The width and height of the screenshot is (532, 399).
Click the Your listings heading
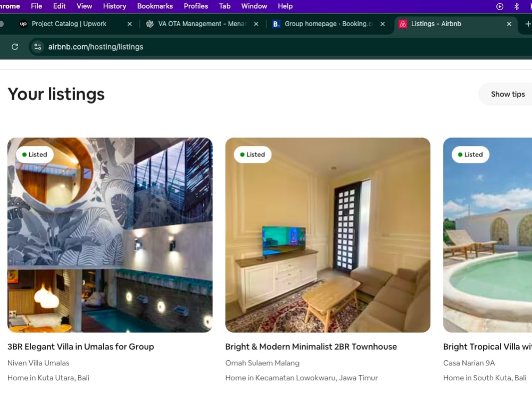[56, 94]
